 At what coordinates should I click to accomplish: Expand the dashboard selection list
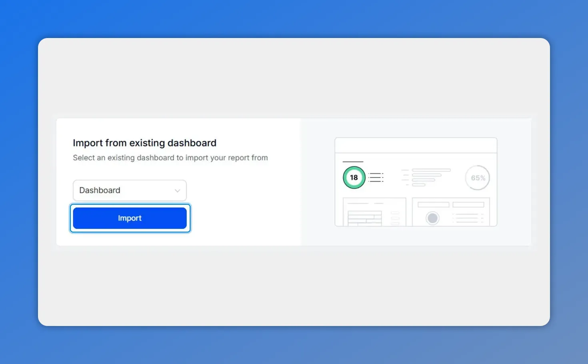point(130,190)
